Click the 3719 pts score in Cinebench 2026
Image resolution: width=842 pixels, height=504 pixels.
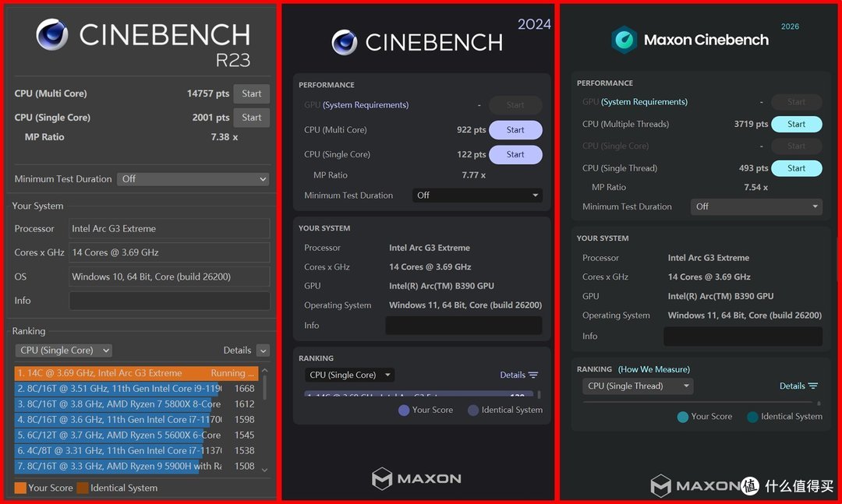[751, 124]
